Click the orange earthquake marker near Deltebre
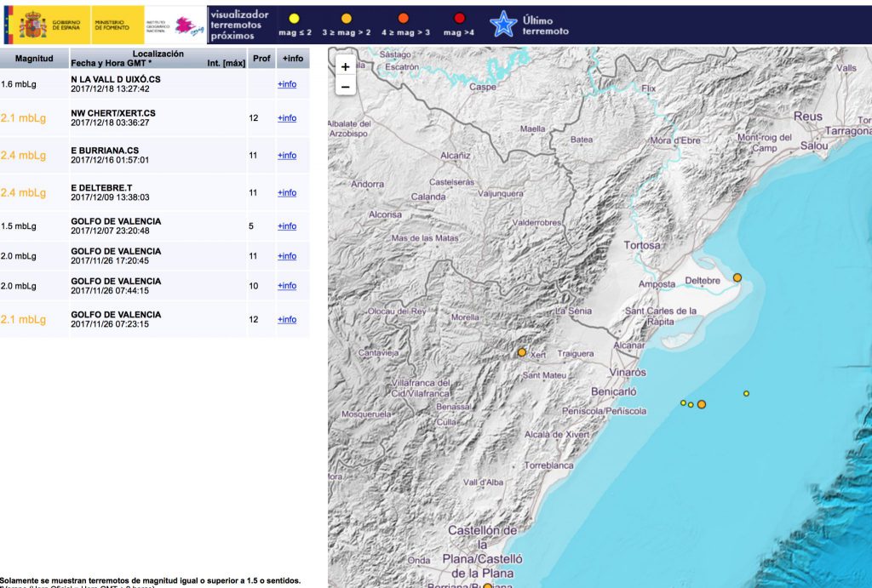Viewport: 872px width, 588px height. point(737,277)
